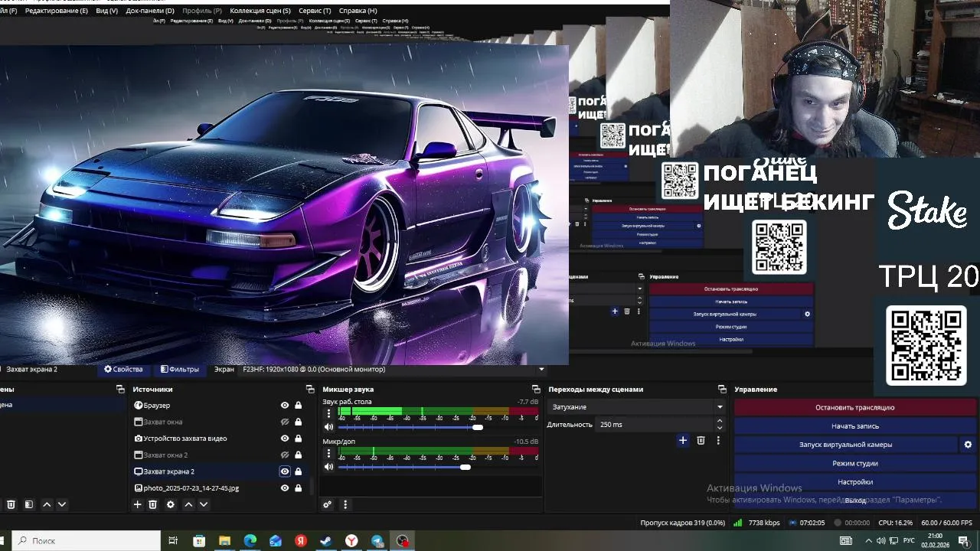Show the hidden Захват окна 2 source
The height and width of the screenshot is (551, 980).
tap(285, 455)
